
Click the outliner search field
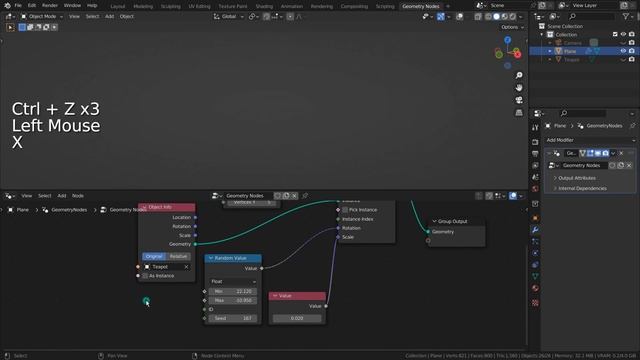click(592, 16)
